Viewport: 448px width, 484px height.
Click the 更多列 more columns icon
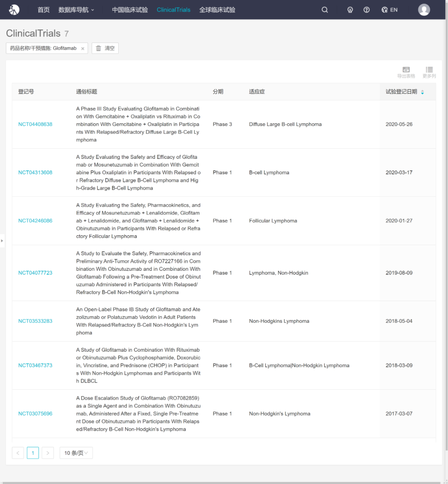pos(429,72)
